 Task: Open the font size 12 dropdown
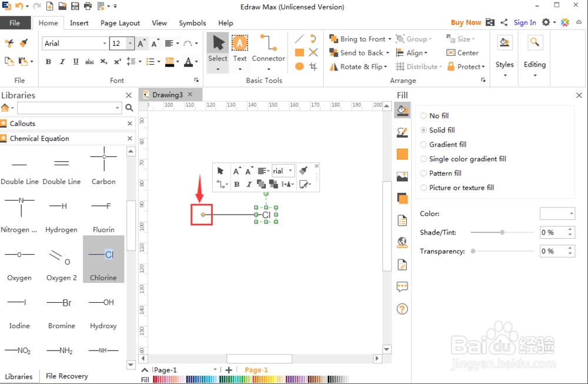point(130,44)
